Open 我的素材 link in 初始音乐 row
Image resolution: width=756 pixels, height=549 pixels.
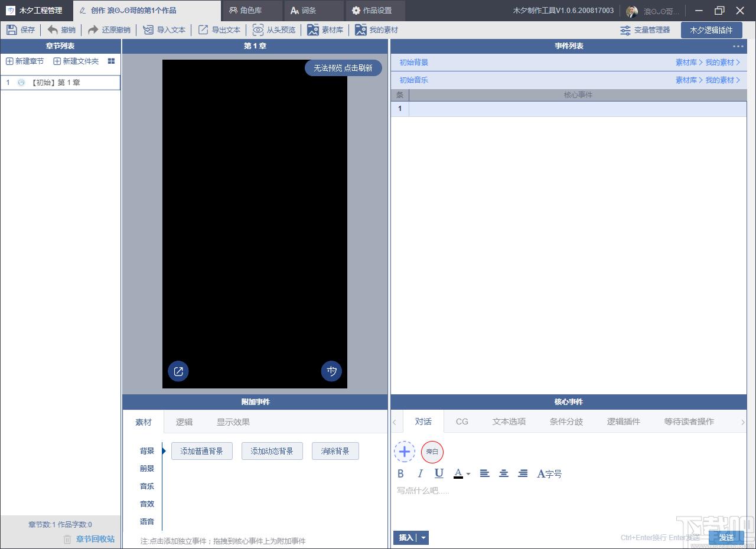722,80
